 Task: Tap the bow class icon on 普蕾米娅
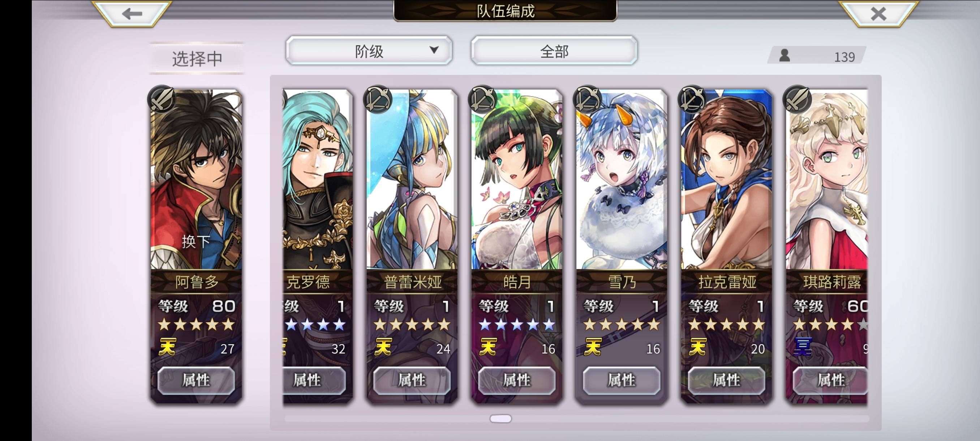tap(377, 99)
